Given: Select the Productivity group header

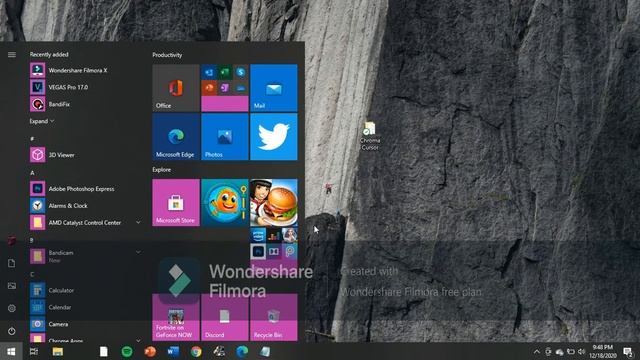Looking at the screenshot, I should [x=167, y=55].
